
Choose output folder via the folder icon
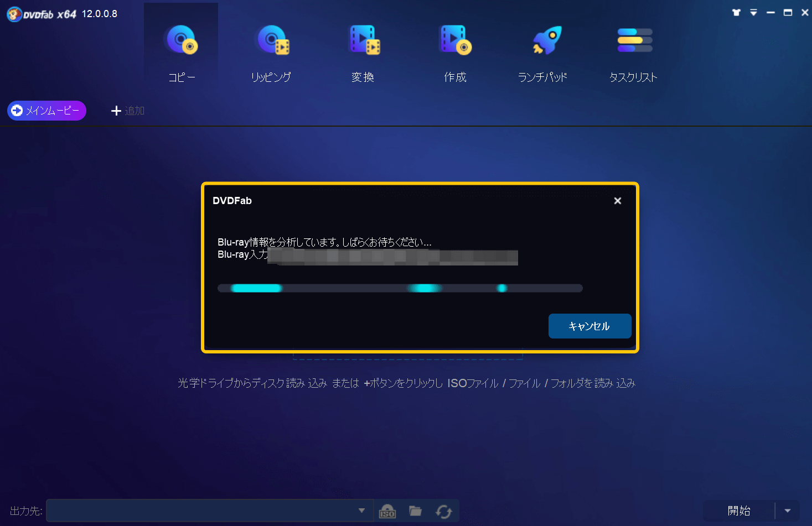(x=415, y=511)
